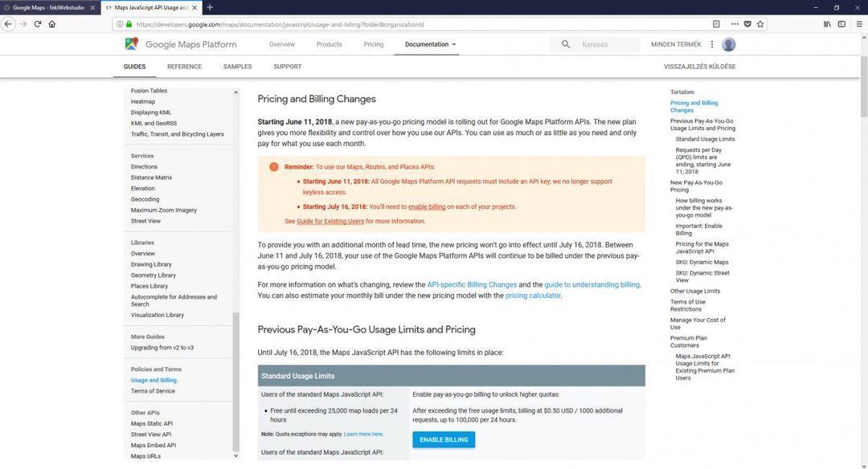
Task: Click the search magnifier icon
Action: [565, 44]
